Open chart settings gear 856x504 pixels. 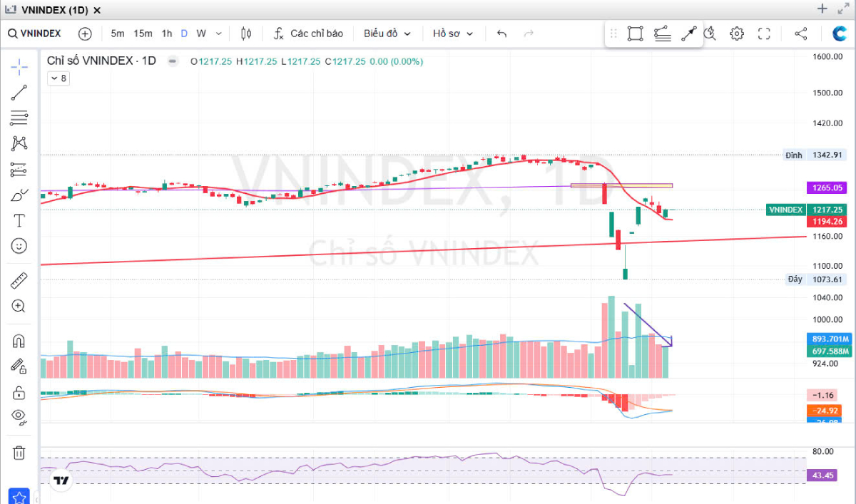click(x=737, y=34)
